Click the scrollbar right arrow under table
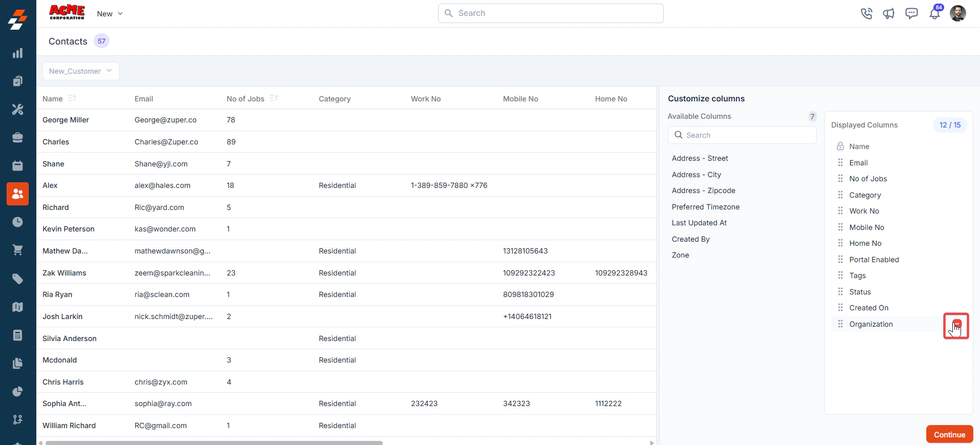Viewport: 980px width, 445px height. tap(651, 442)
